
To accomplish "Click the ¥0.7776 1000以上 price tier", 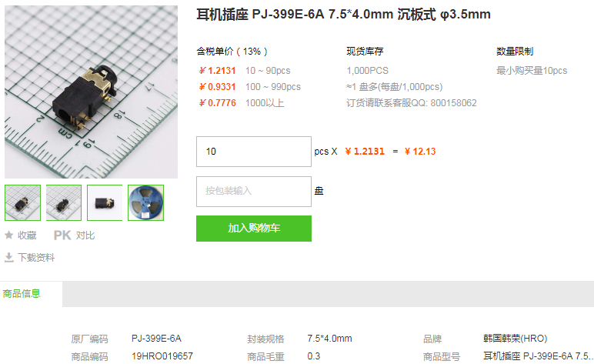I will (x=242, y=103).
